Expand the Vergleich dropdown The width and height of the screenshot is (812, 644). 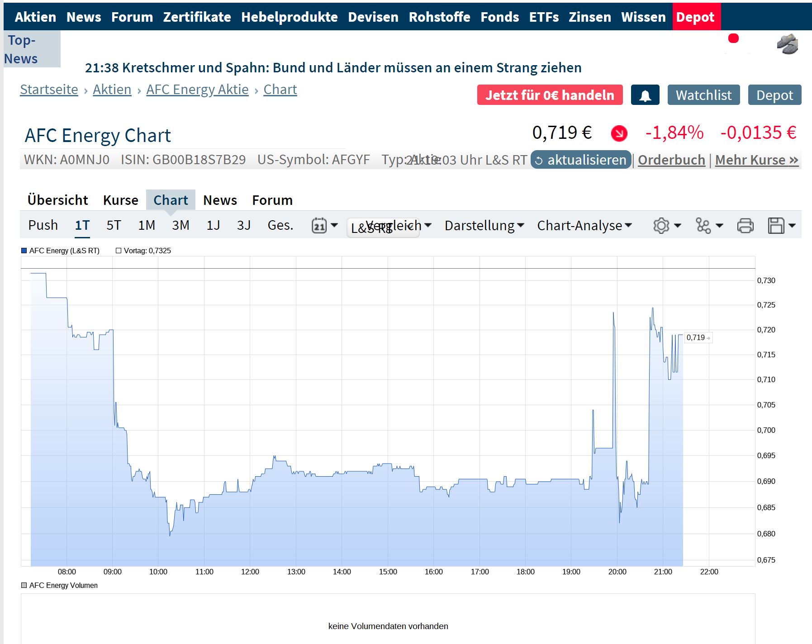pos(398,225)
